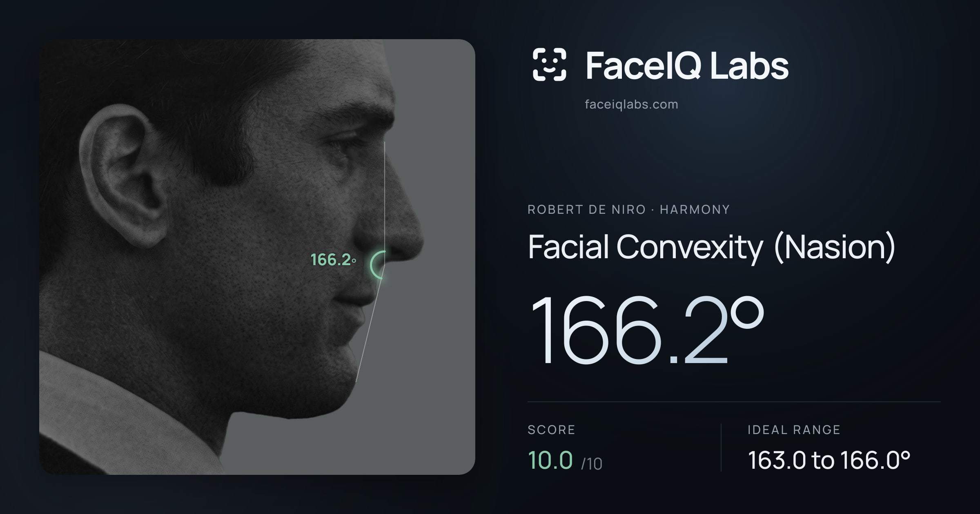Click the FaceIQ Labs brand title
Viewport: 980px width, 514px height.
[687, 65]
